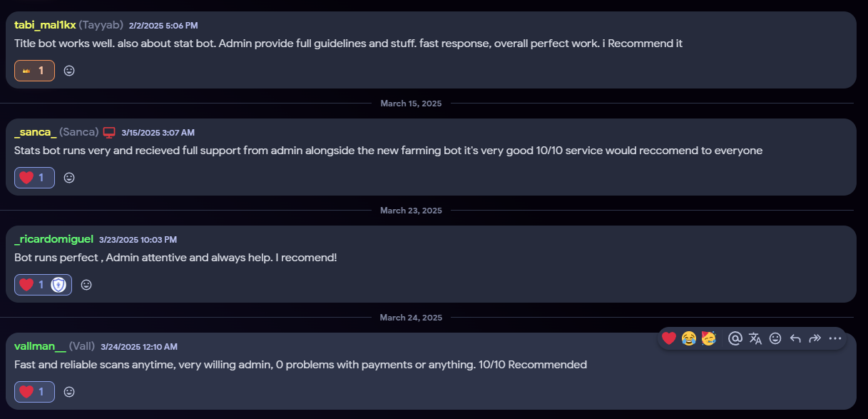Toggle the heart reaction under vallman__'s message

point(34,392)
